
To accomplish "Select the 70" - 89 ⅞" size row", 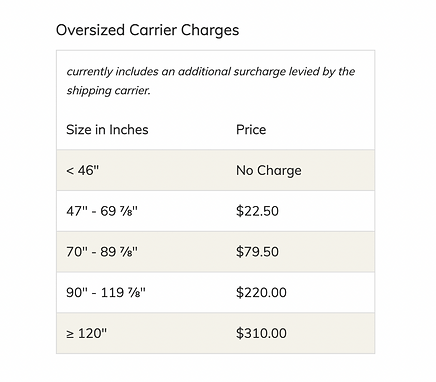I will click(215, 252).
